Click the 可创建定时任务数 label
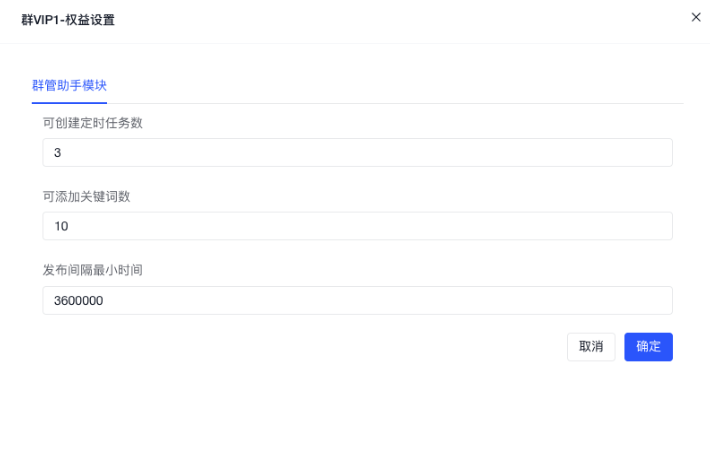Viewport: 710px width, 460px height. (x=92, y=123)
